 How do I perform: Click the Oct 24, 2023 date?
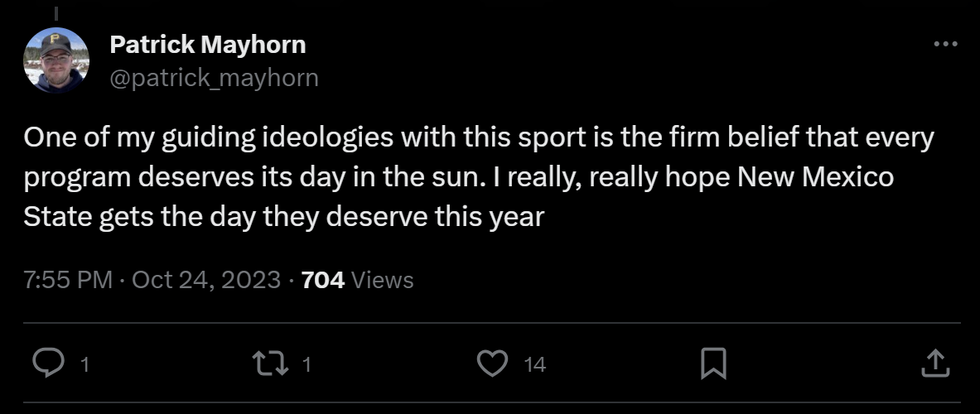(206, 280)
